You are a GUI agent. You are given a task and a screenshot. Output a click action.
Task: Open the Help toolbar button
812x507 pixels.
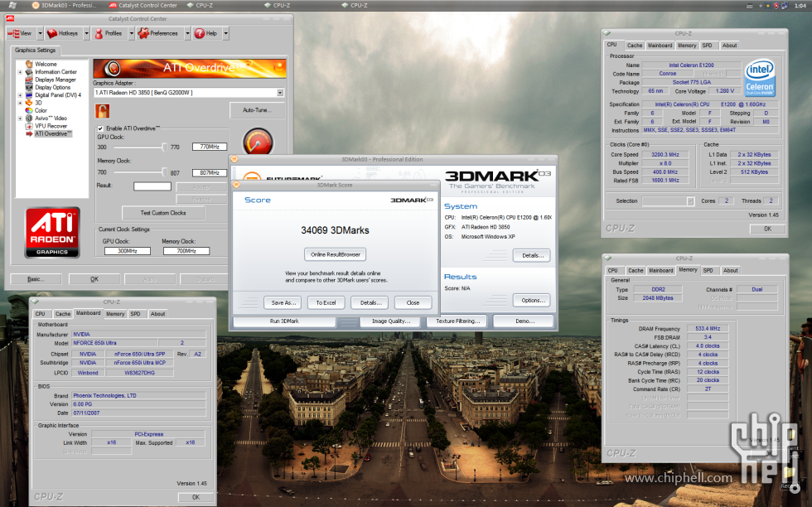206,34
